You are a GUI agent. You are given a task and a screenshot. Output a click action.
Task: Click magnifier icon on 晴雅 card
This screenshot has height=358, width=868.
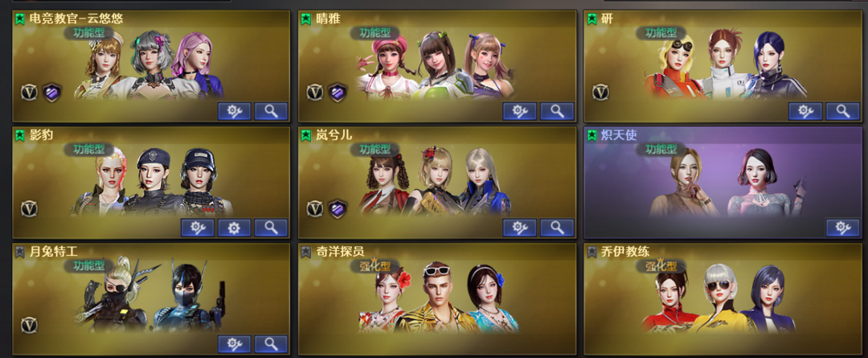(x=556, y=111)
